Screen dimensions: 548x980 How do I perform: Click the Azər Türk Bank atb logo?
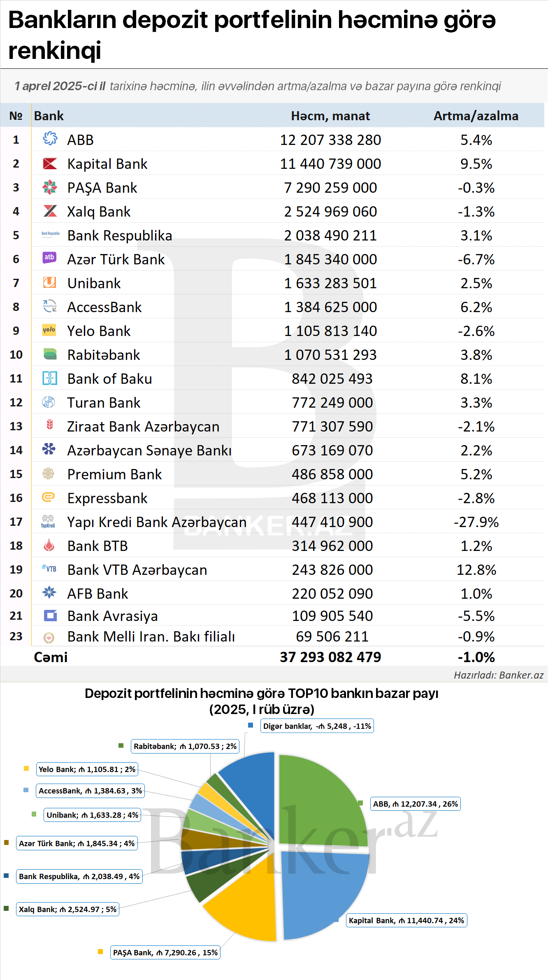50,257
